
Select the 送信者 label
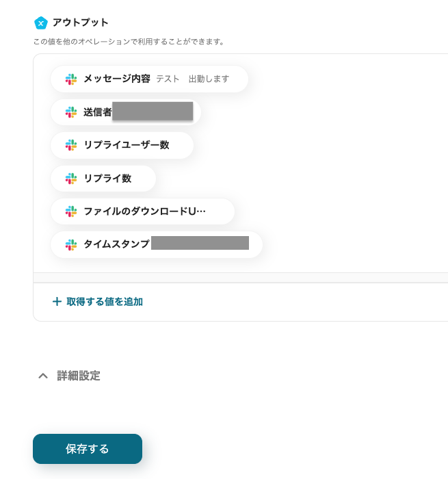pos(98,112)
